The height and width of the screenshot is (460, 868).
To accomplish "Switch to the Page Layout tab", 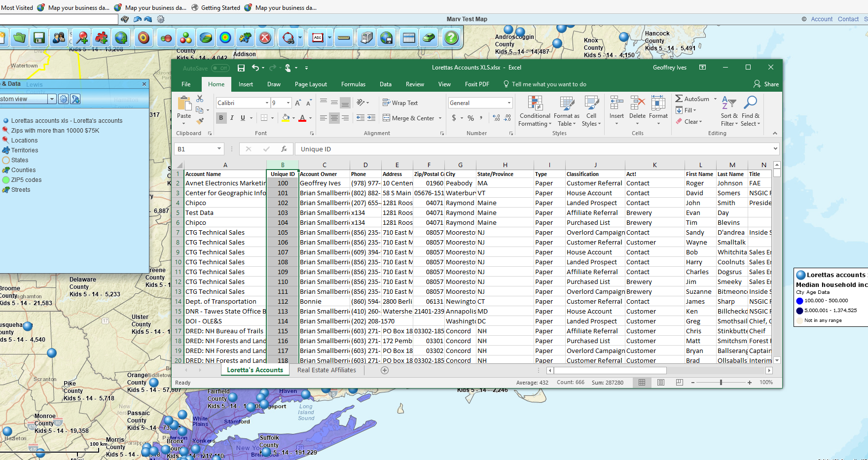I will click(311, 84).
